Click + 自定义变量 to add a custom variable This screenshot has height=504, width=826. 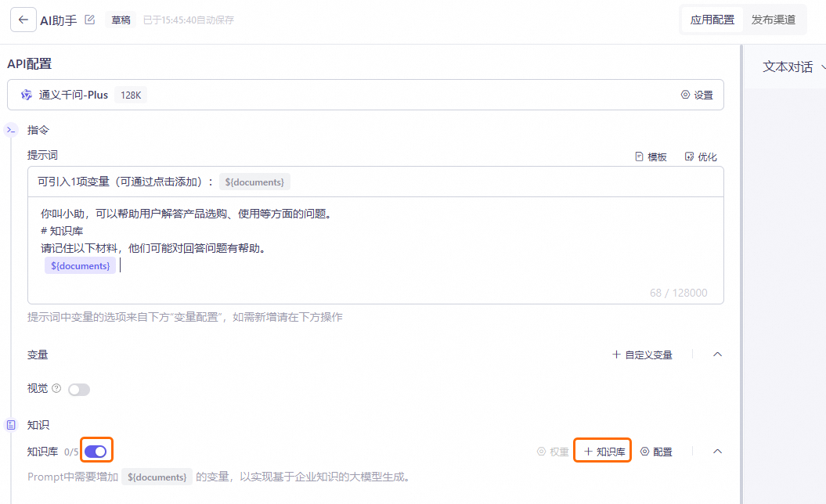(644, 354)
